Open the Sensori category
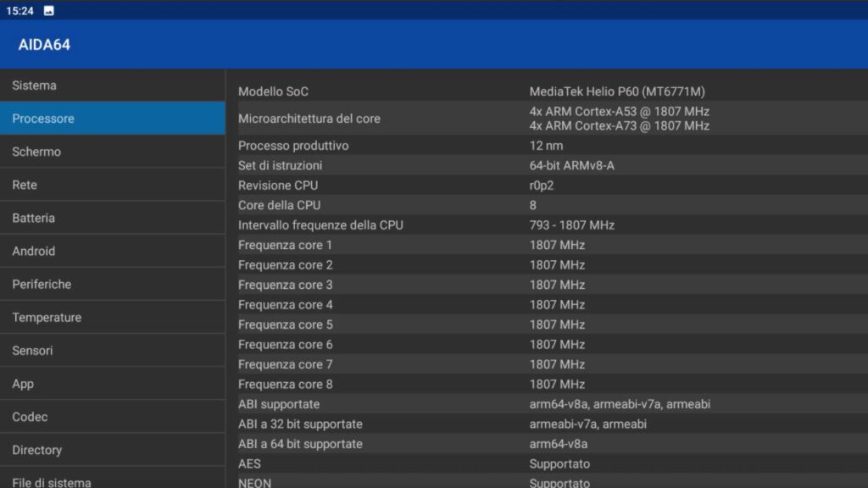The width and height of the screenshot is (868, 488). click(x=112, y=350)
